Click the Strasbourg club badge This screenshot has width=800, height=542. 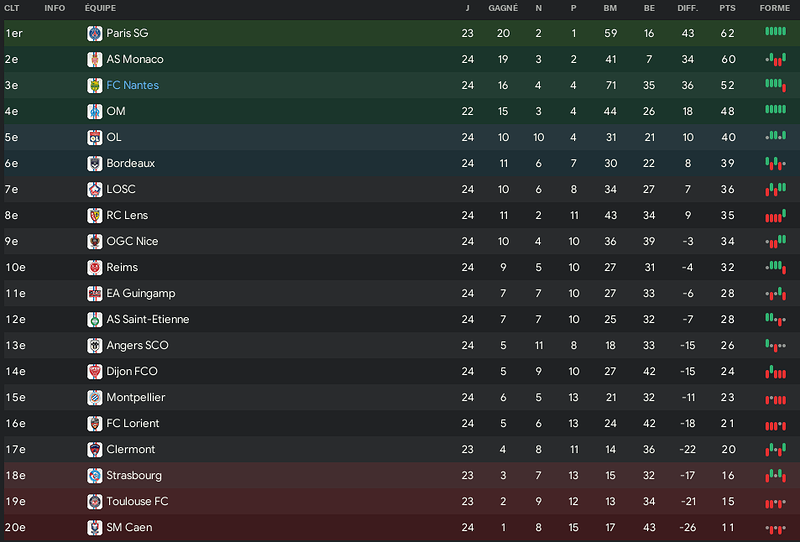point(94,475)
